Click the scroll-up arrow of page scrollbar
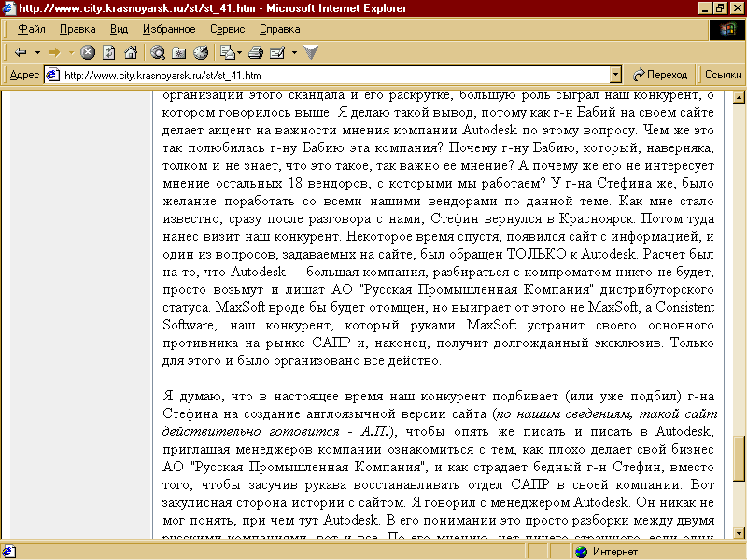747x560 pixels. (739, 98)
